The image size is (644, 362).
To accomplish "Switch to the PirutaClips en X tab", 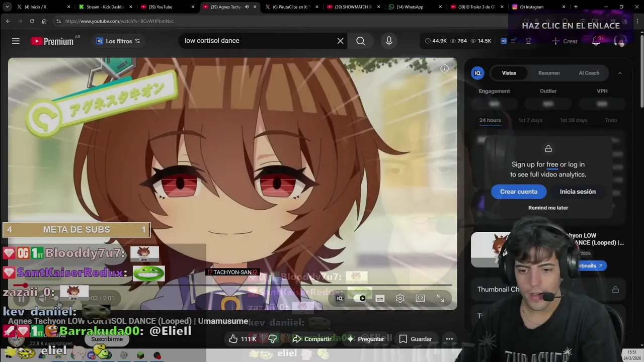I will click(x=291, y=7).
